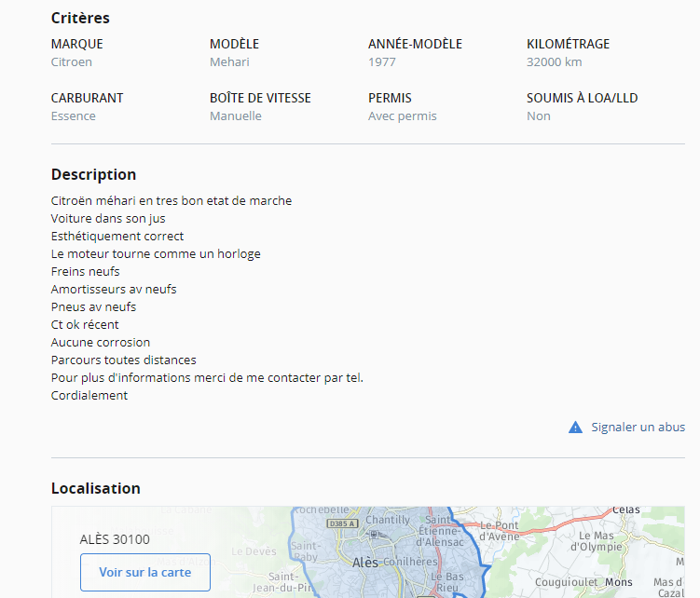Select the Non value under LOA/LLD
Viewport: 700px width, 598px height.
click(539, 116)
